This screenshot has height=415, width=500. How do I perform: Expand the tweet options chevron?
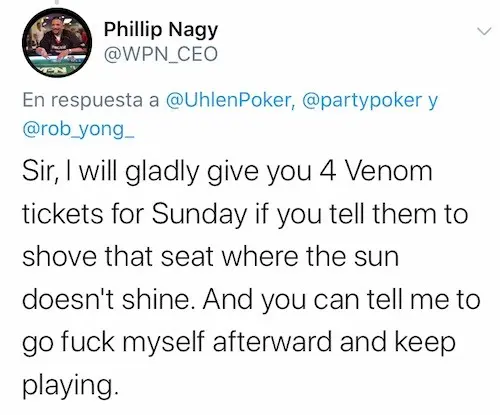pyautogui.click(x=484, y=31)
